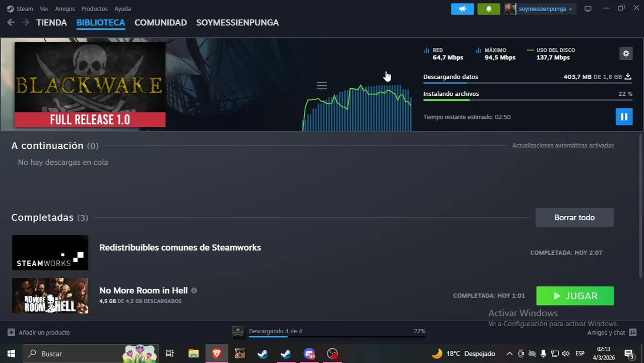
Task: Open File Explorer from the taskbar
Action: click(194, 353)
